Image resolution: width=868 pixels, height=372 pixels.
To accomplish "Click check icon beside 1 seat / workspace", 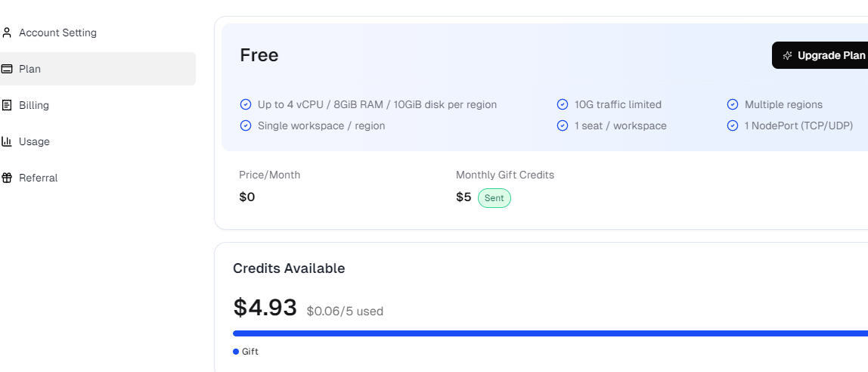I will [563, 126].
